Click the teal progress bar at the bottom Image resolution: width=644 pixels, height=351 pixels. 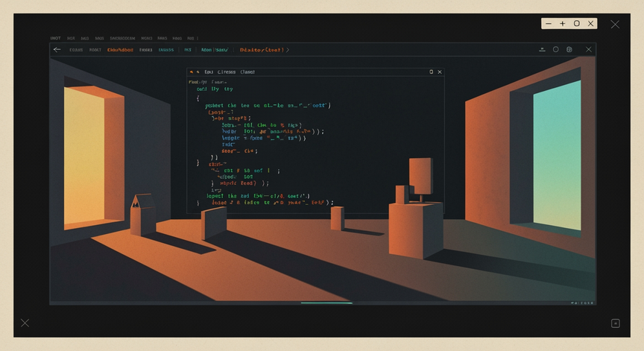(x=326, y=303)
